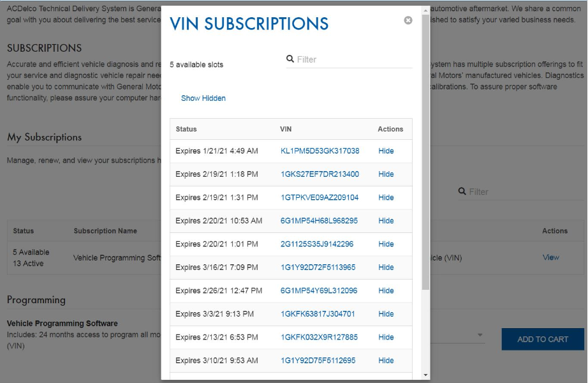
Task: Click the Show Hidden link
Action: (x=203, y=98)
